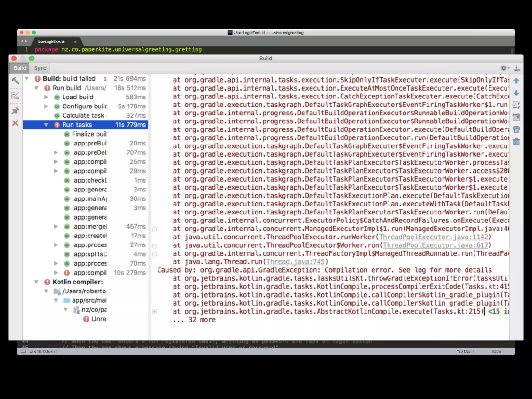
Task: Click the red X close icon
Action: 15,123
